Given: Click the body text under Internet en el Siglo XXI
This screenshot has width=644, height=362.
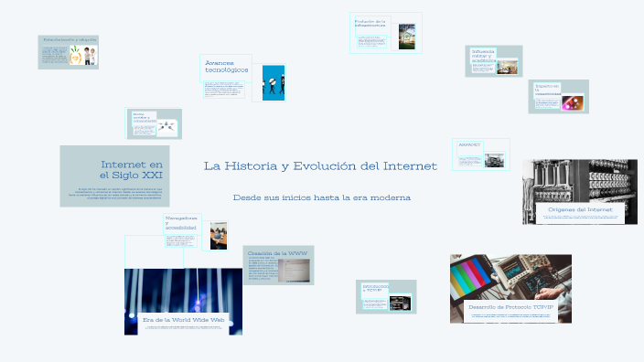Looking at the screenshot, I should [115, 194].
